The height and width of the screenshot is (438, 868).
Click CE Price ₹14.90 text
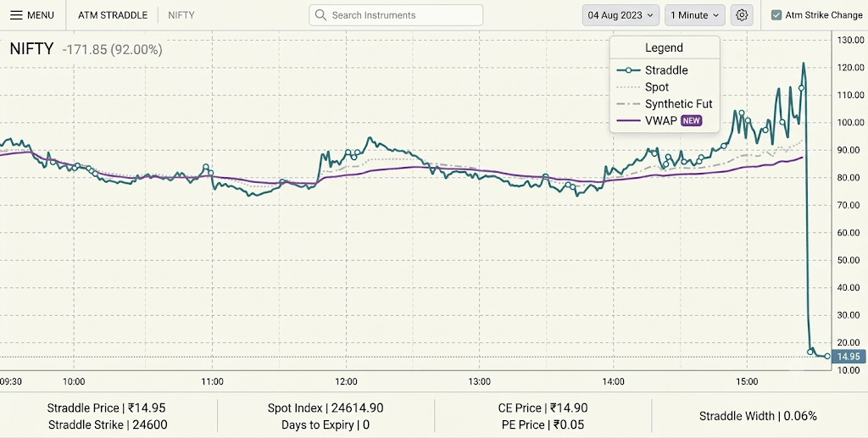[x=542, y=408]
